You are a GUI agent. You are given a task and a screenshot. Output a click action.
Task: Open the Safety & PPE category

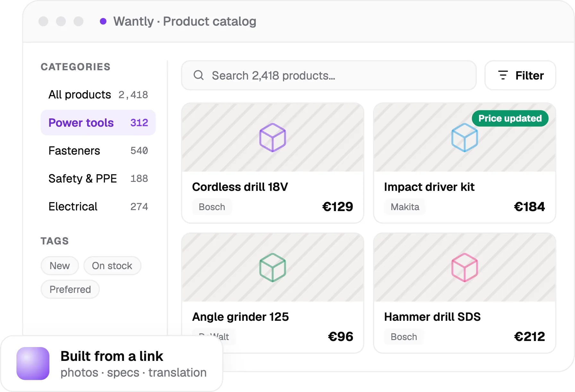click(98, 178)
